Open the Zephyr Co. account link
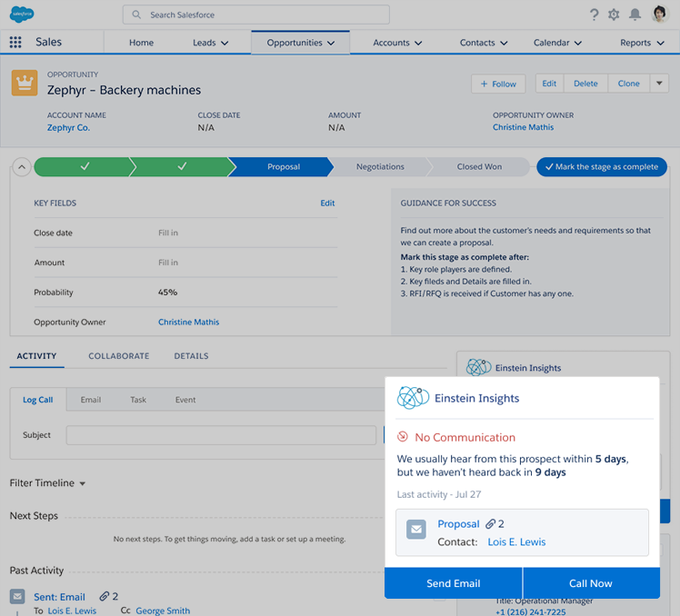Screen dimensions: 680x616 coord(68,127)
